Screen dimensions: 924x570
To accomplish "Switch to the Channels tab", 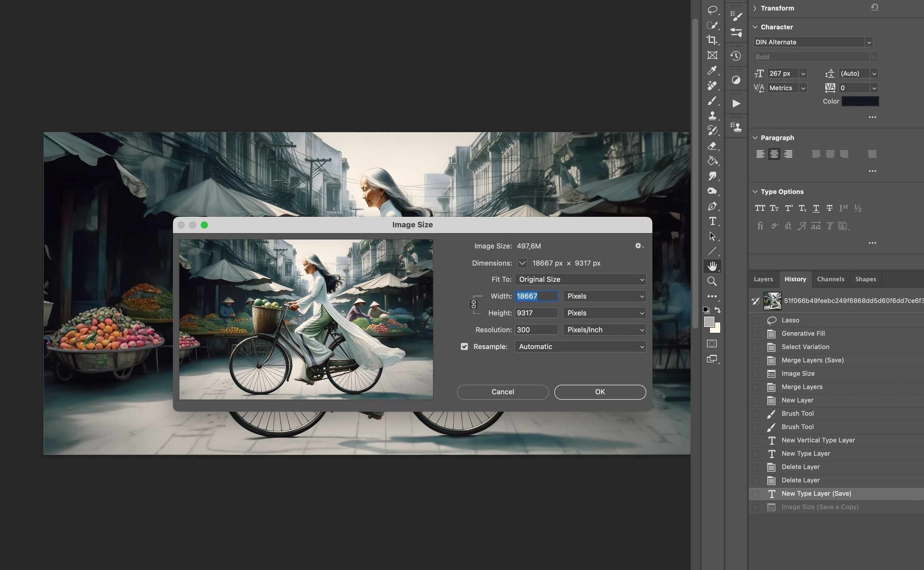I will pyautogui.click(x=830, y=279).
